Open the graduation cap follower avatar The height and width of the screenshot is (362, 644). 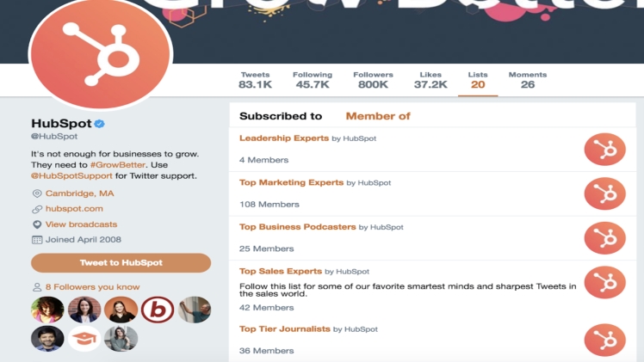(84, 339)
